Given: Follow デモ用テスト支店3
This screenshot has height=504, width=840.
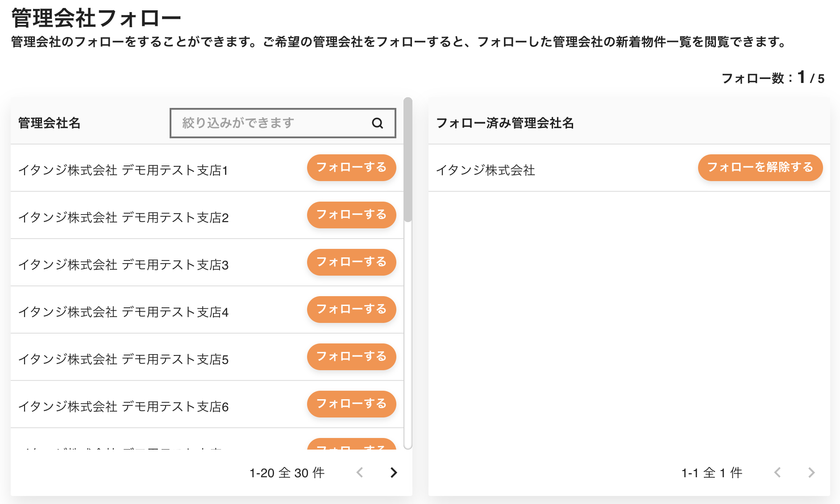Looking at the screenshot, I should point(351,262).
